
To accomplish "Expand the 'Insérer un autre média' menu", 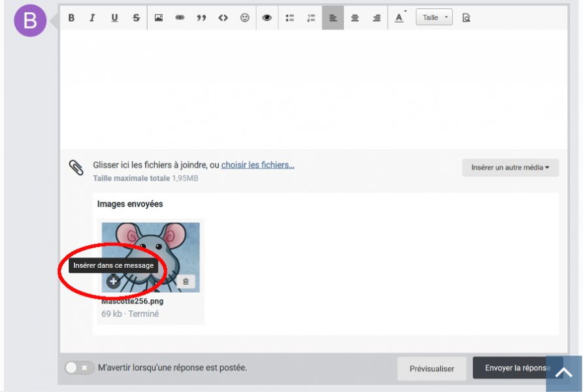I will 510,168.
